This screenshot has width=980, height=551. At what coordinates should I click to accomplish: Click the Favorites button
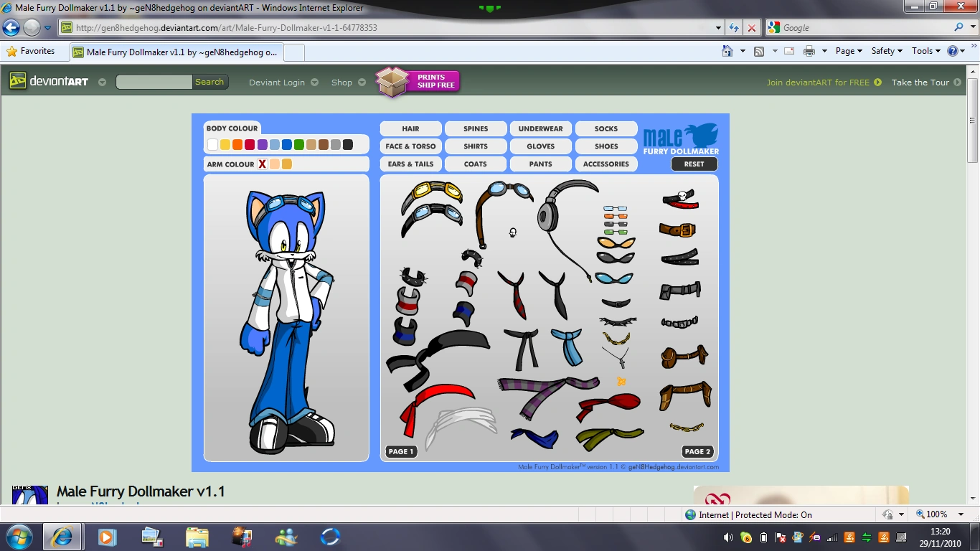[x=31, y=51]
